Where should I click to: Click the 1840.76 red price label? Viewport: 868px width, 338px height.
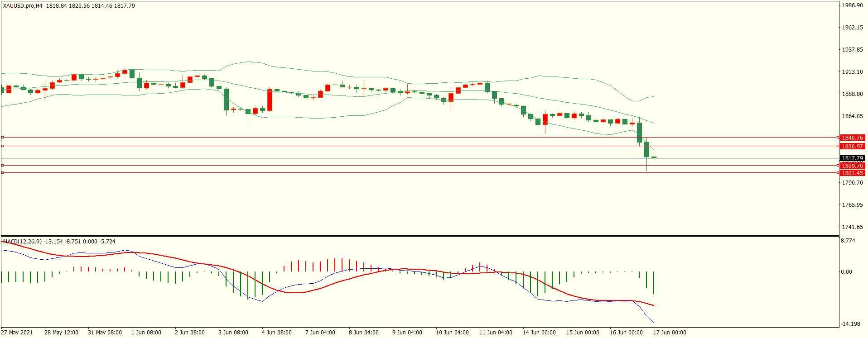tap(852, 138)
